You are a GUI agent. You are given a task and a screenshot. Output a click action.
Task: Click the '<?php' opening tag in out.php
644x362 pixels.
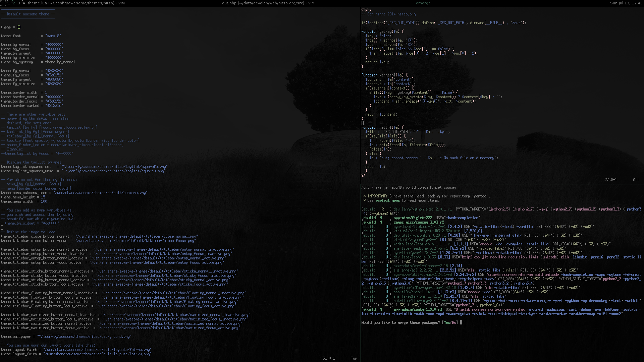pyautogui.click(x=366, y=10)
